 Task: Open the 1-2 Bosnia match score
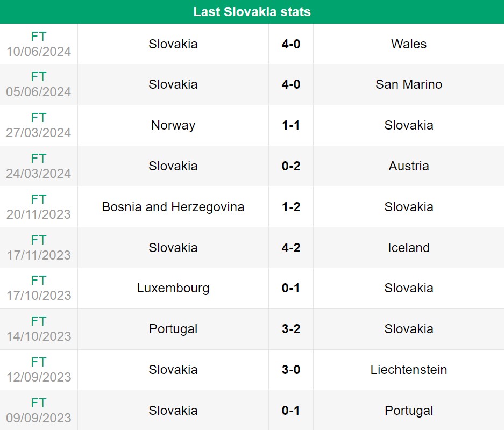(x=291, y=207)
